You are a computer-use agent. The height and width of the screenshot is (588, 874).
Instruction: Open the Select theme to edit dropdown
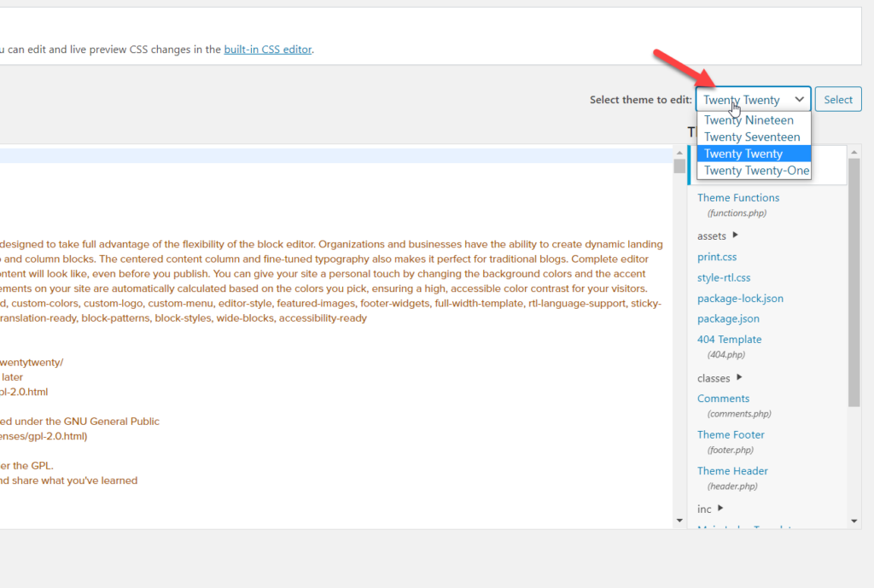click(753, 100)
